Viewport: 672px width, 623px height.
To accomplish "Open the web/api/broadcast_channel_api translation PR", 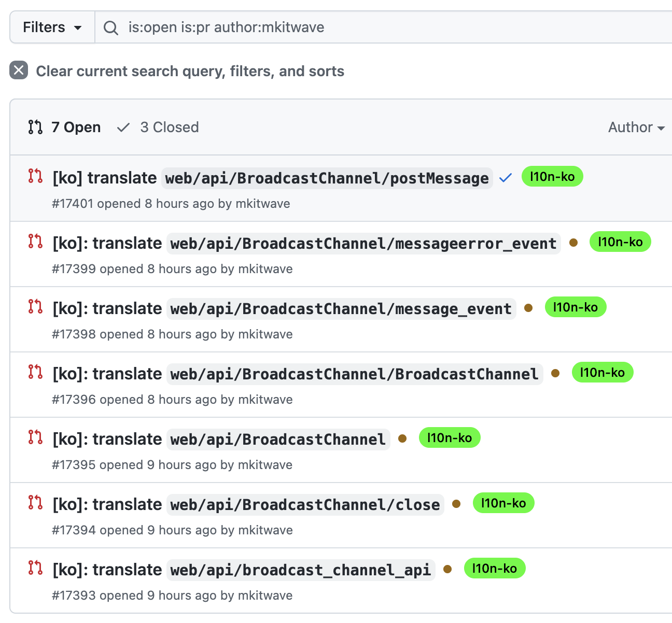I will [243, 570].
